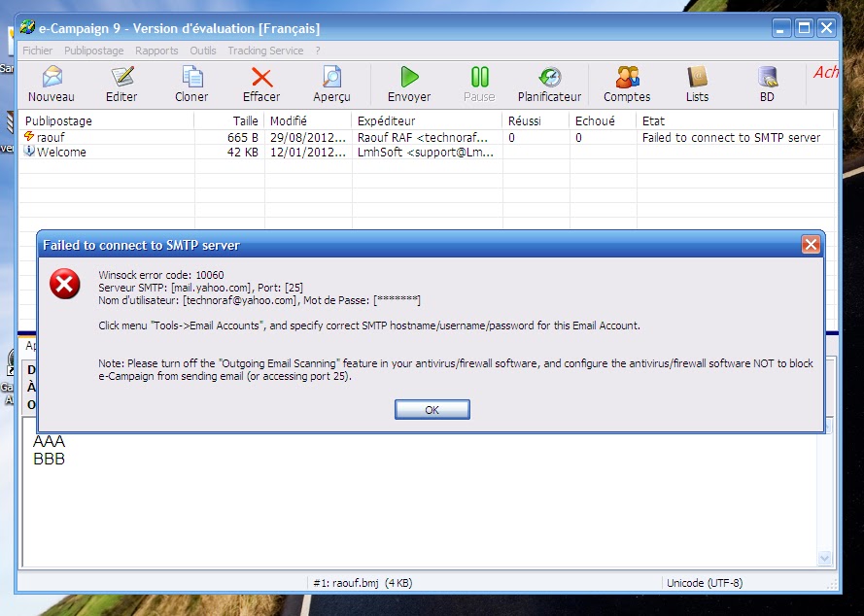
Task: Open the Comptes accounts icon
Action: [x=628, y=77]
